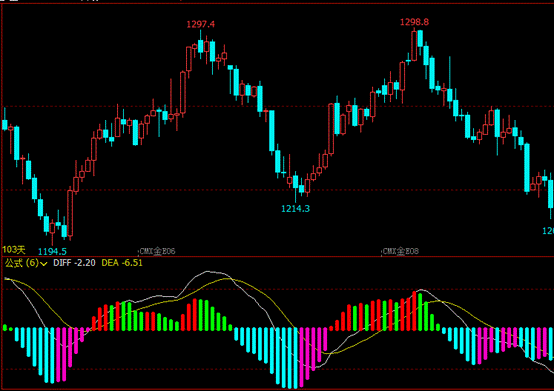Click the partially visible price label at right edge
The image size is (554, 391).
(548, 231)
